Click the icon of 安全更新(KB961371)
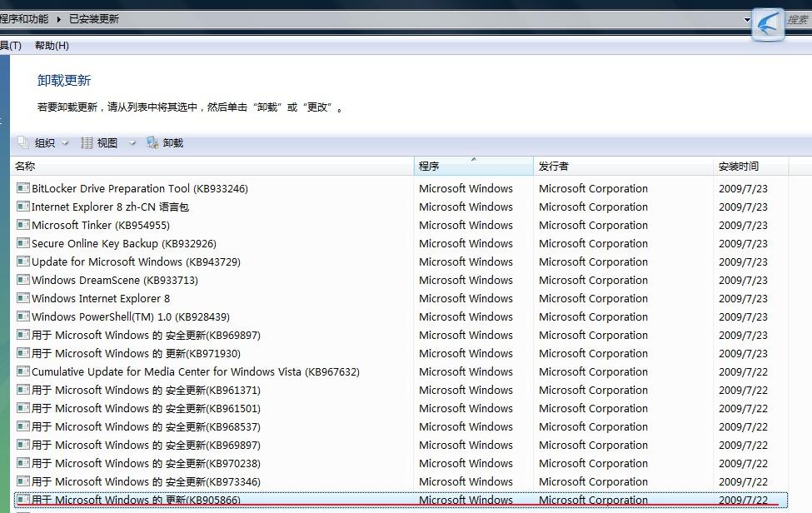Image resolution: width=812 pixels, height=513 pixels. [x=22, y=390]
